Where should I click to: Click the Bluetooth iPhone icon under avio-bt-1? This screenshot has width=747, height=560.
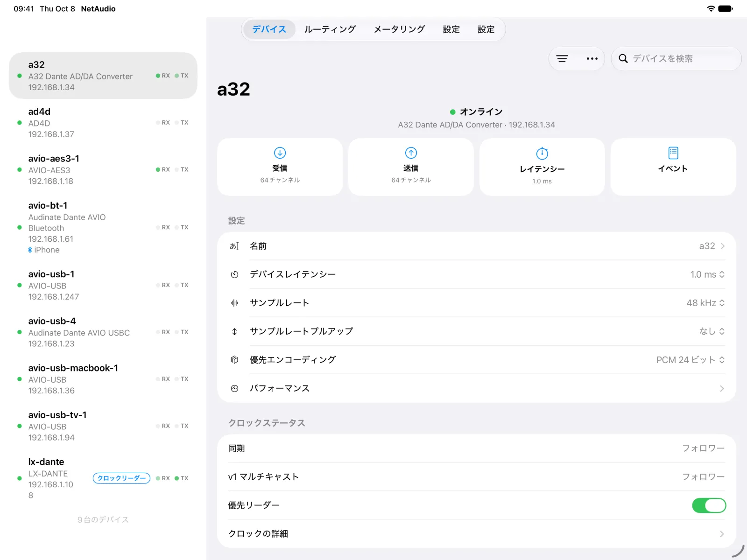tap(30, 250)
